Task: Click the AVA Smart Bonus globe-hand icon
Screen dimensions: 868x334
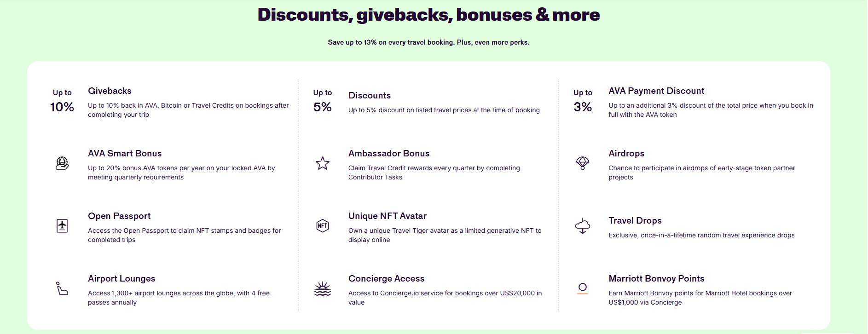Action: click(62, 163)
